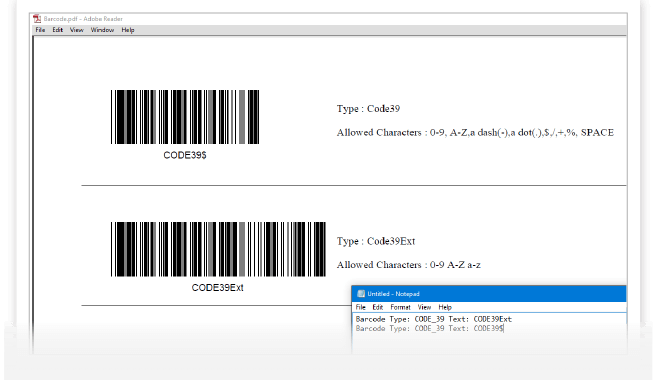Click the Notepad line with Text: CODE39Ext
Viewport: 656px width, 382px height.
coord(434,319)
